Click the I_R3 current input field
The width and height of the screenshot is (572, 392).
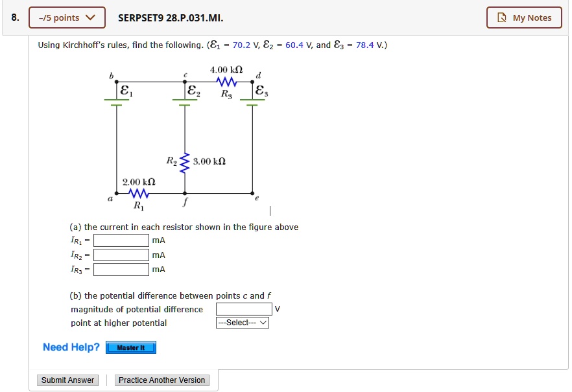pos(121,270)
